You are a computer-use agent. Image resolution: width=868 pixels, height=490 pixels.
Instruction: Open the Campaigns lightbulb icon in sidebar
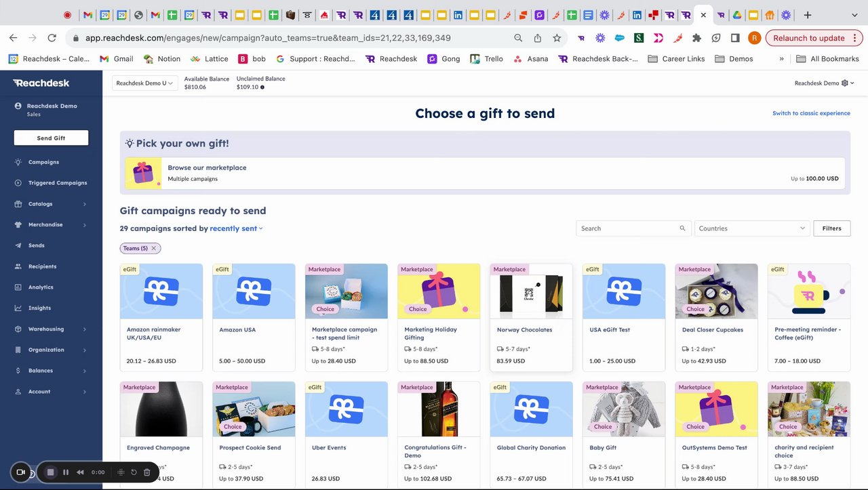pos(18,162)
